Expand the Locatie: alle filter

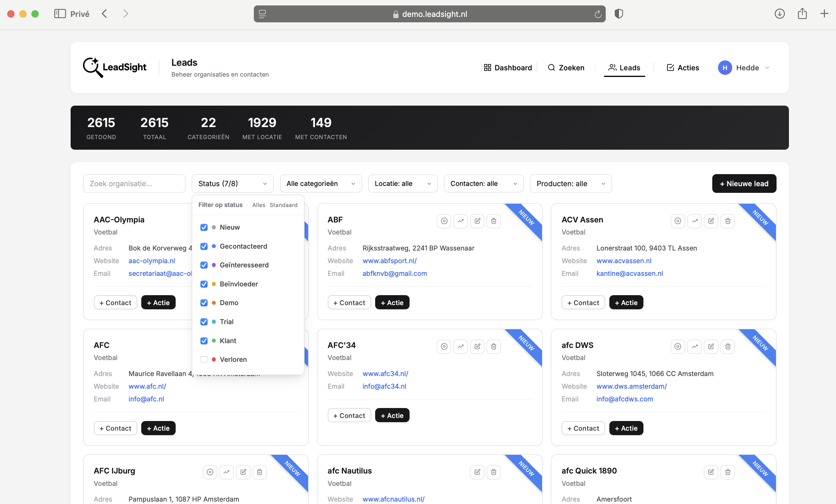tap(402, 183)
